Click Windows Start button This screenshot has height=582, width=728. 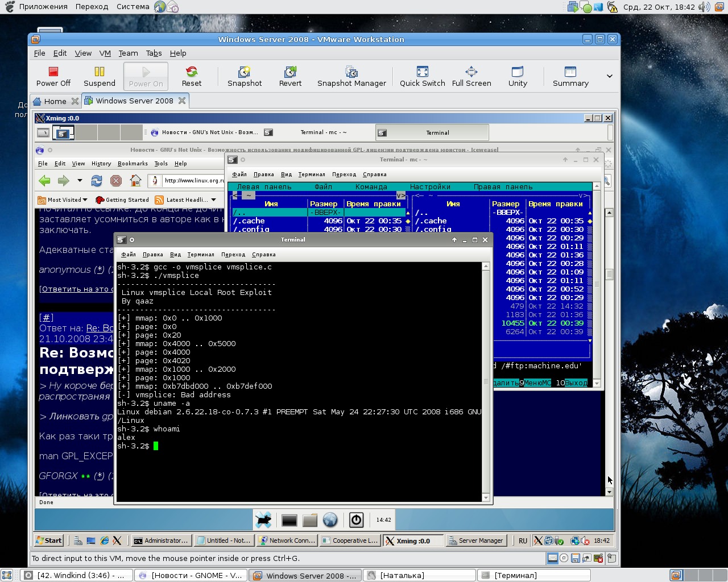point(48,541)
